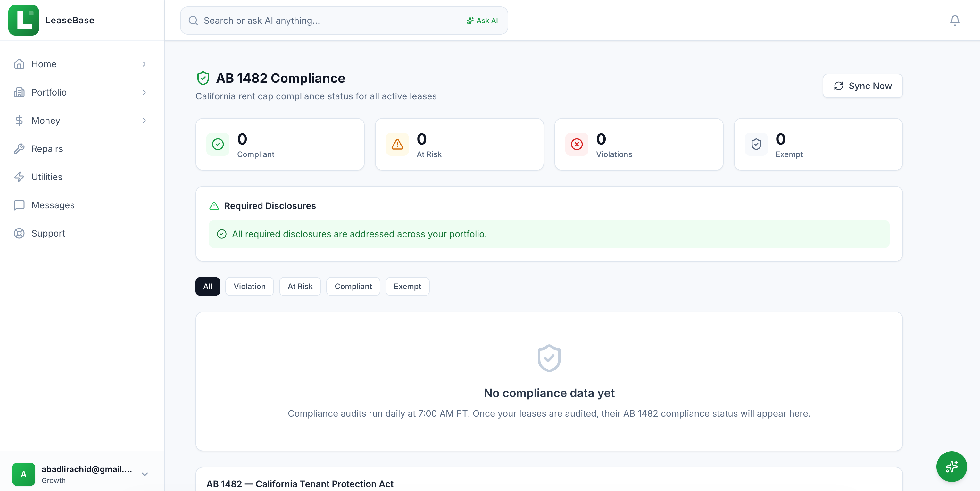Click the warning triangle next to Required Disclosures

click(214, 206)
